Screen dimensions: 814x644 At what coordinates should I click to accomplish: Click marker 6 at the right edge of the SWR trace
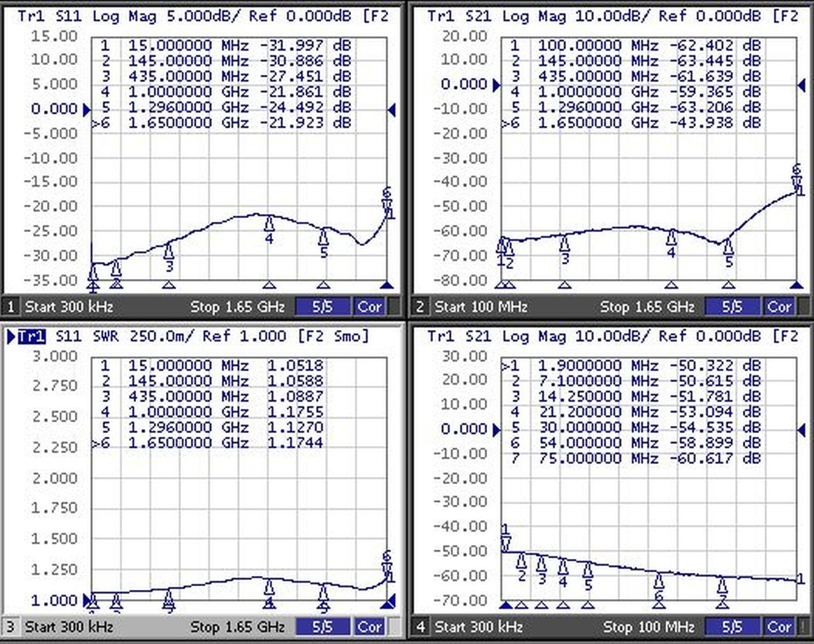point(387,567)
